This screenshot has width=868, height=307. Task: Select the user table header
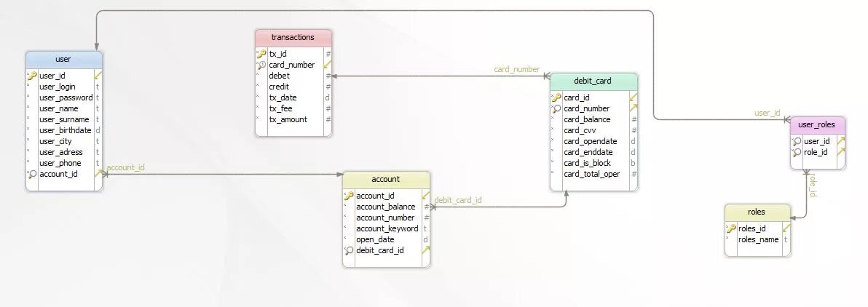point(63,60)
